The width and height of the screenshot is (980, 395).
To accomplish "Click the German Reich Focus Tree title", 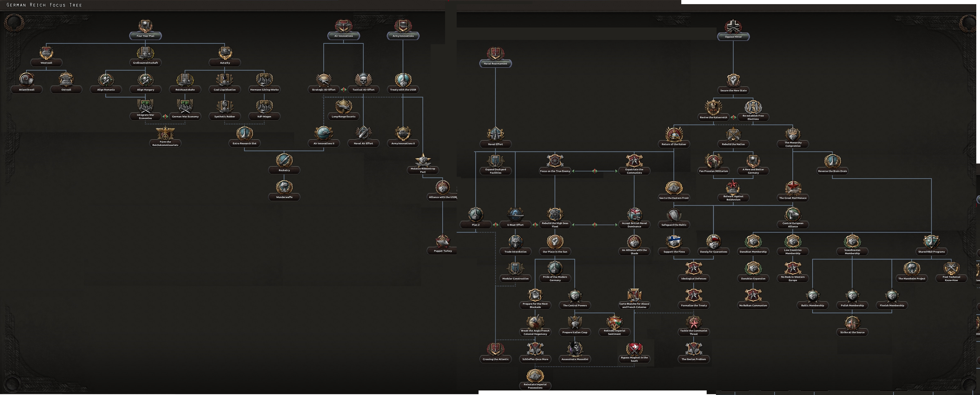I will click(x=44, y=5).
